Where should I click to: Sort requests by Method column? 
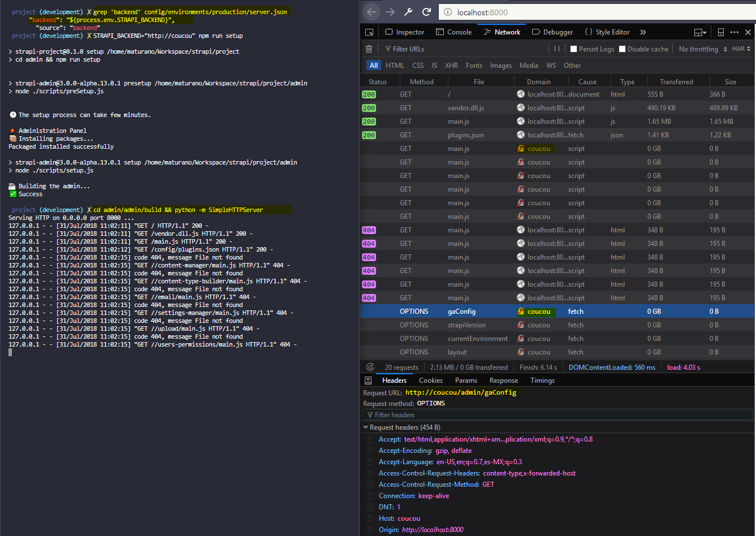tap(421, 82)
